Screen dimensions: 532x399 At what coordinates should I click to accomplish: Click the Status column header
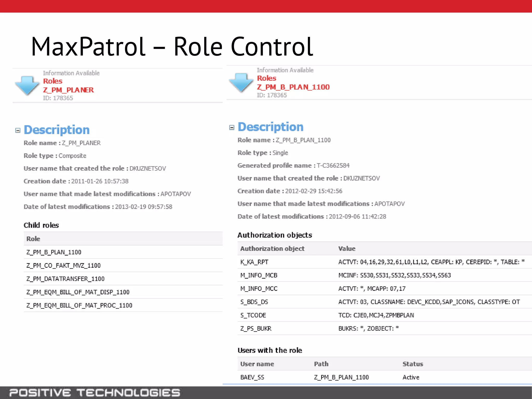click(x=413, y=364)
